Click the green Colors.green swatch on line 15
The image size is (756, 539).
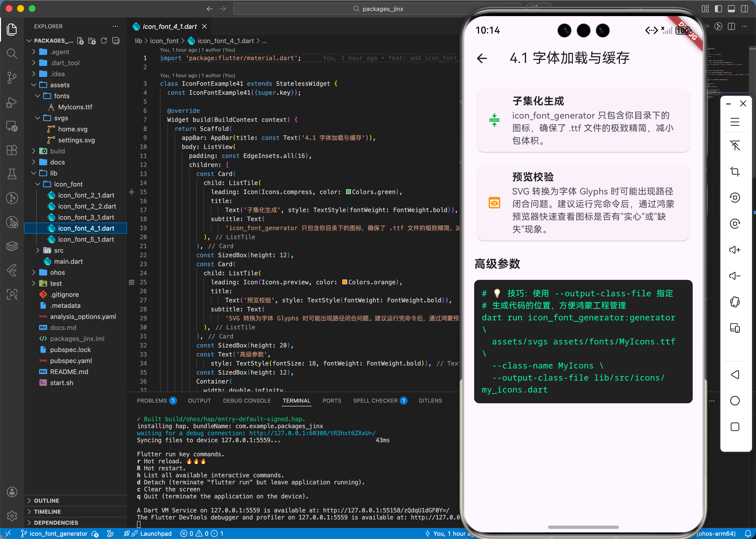[348, 192]
